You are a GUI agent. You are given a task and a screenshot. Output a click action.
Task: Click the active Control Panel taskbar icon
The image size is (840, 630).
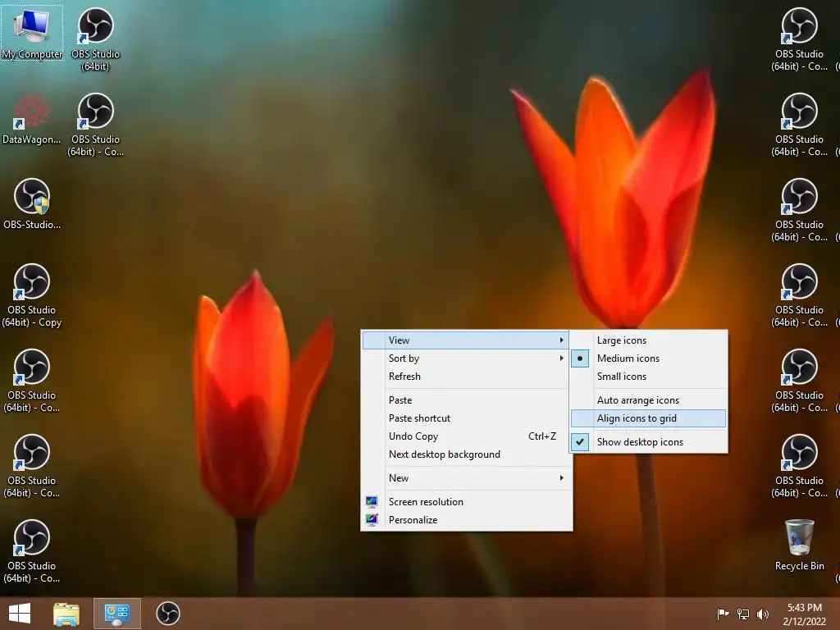117,614
